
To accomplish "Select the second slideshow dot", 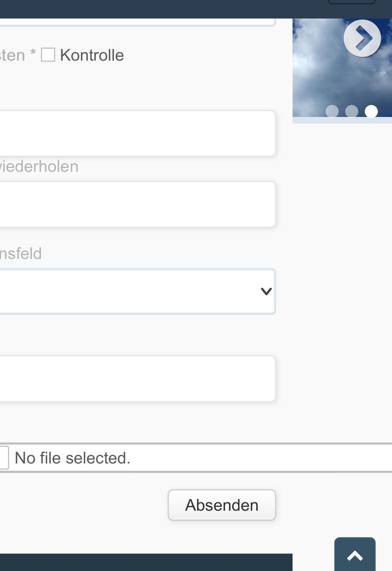I will [x=352, y=111].
